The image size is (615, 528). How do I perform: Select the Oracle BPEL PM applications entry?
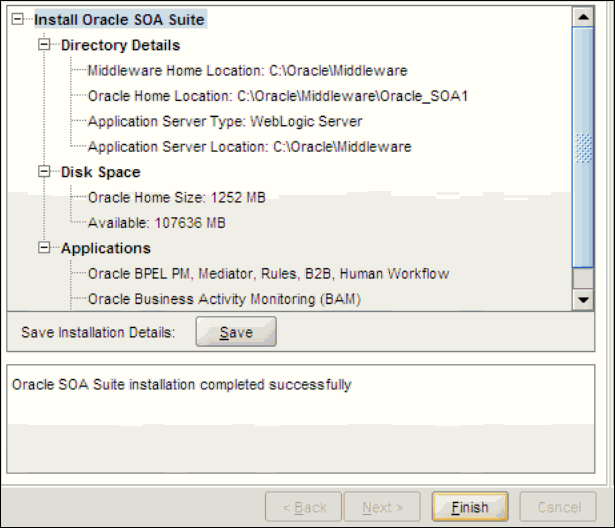click(x=268, y=274)
